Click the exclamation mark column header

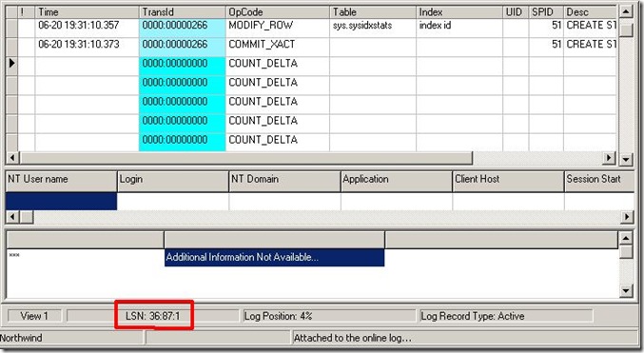(27, 12)
